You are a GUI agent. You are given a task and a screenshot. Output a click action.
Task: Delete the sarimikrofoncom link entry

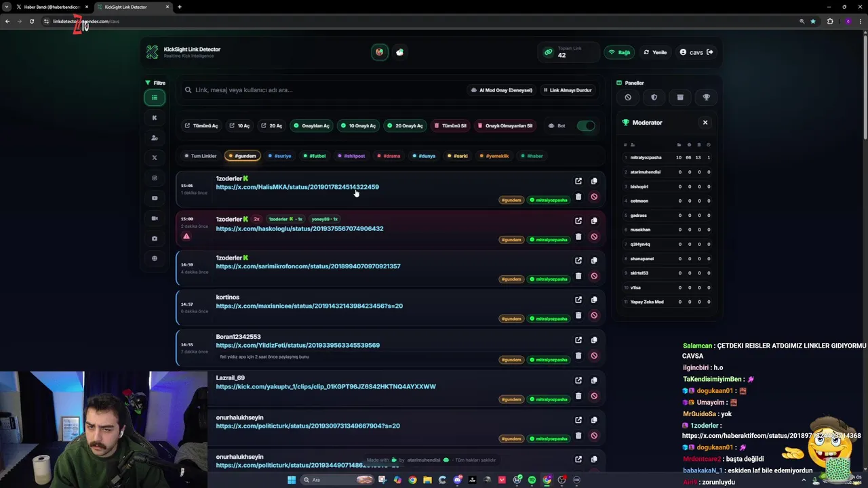pyautogui.click(x=578, y=276)
